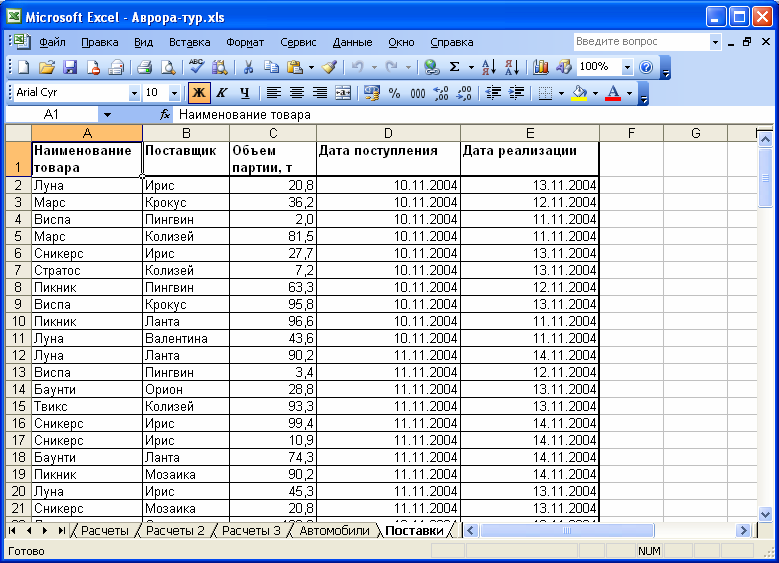The image size is (779, 563).
Task: Open the Формат menu
Action: coord(245,42)
